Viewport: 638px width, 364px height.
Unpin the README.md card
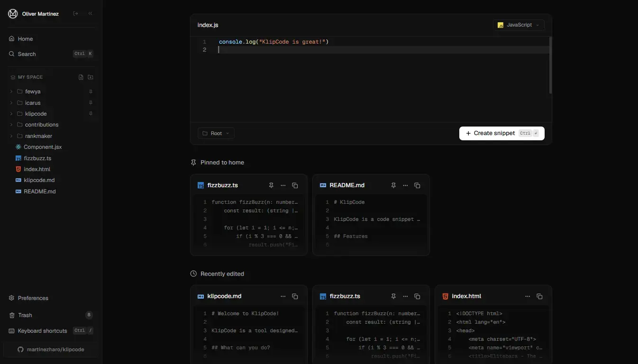point(393,185)
